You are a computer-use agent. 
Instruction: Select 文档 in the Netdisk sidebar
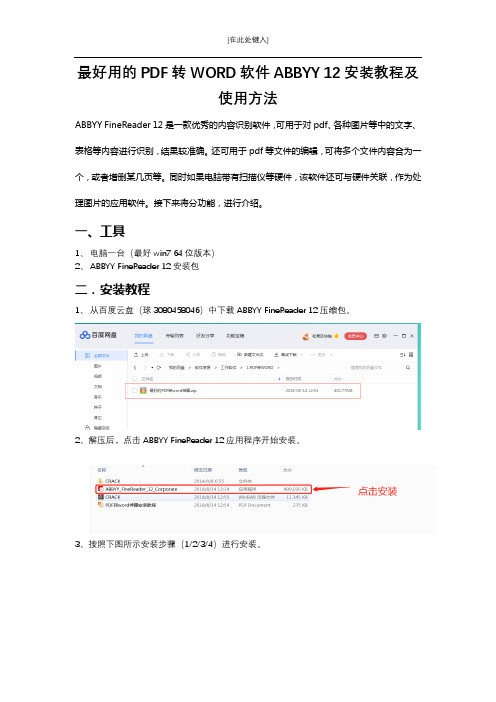click(98, 386)
